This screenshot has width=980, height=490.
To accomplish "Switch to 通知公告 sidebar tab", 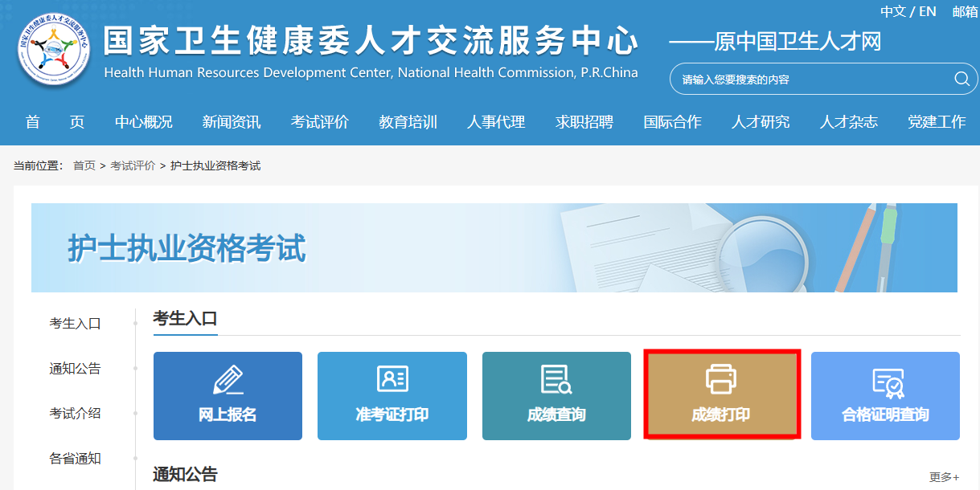I will pos(76,369).
